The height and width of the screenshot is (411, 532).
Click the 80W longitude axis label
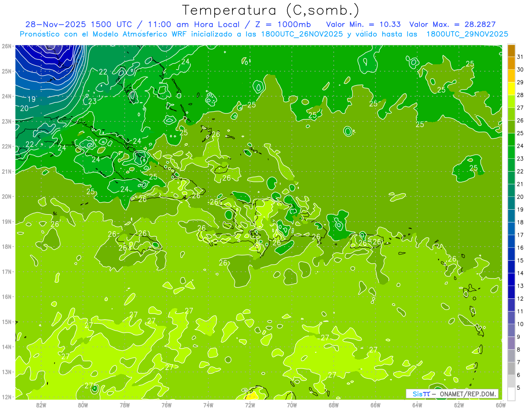(83, 404)
